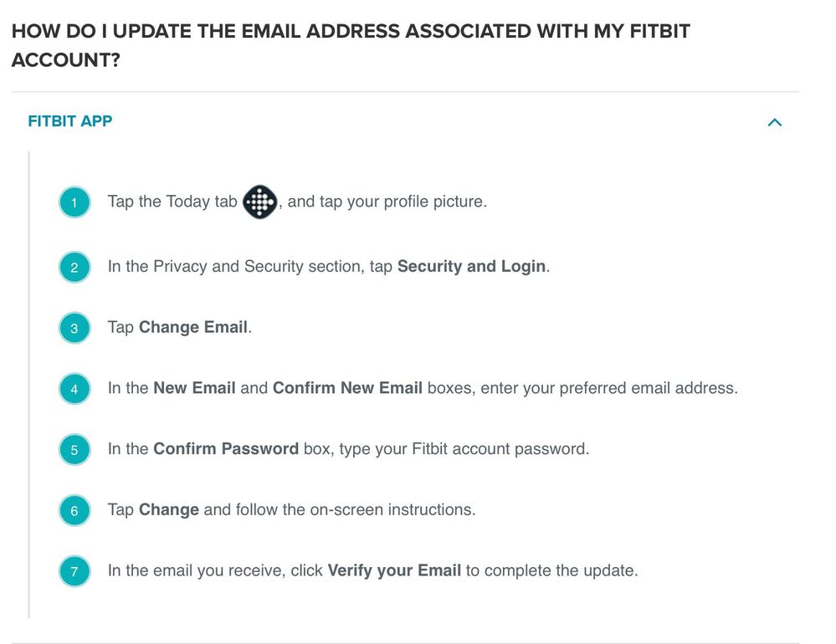Click the bold Confirm New Email text
The height and width of the screenshot is (644, 836).
pyautogui.click(x=348, y=388)
